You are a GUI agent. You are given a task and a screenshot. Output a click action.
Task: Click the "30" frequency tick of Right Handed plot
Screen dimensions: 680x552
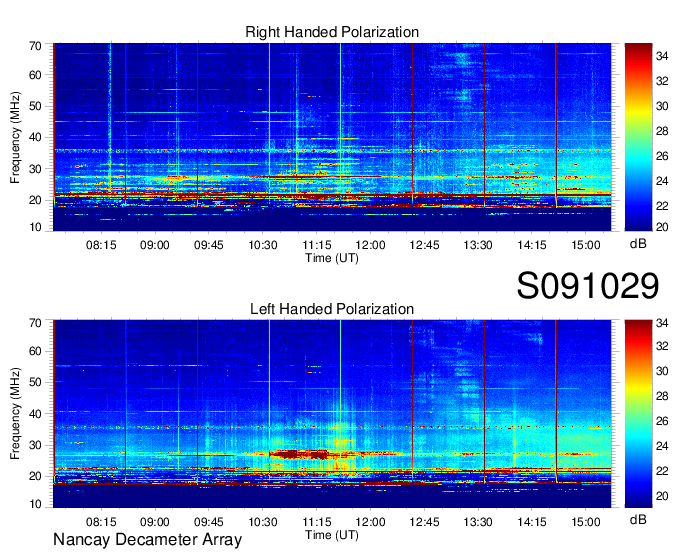(35, 170)
